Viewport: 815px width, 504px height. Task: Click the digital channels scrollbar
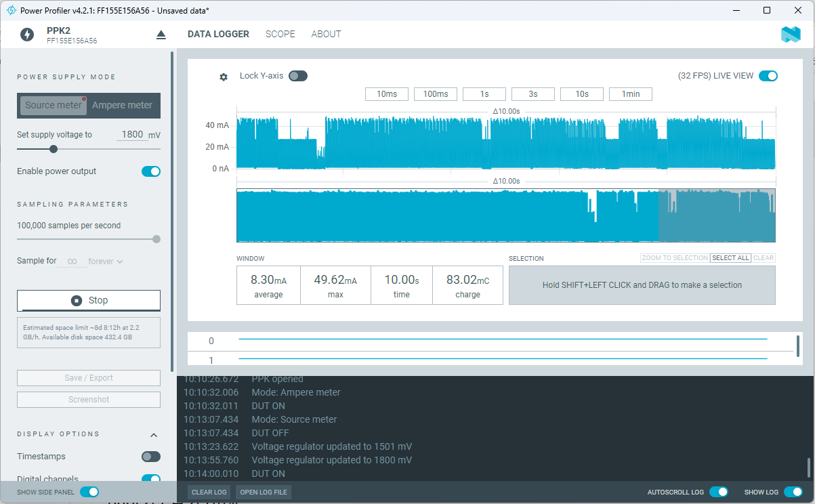[x=798, y=346]
